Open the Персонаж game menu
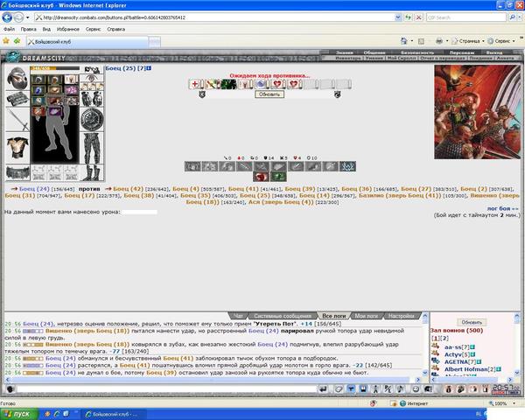525x420 pixels. (462, 52)
